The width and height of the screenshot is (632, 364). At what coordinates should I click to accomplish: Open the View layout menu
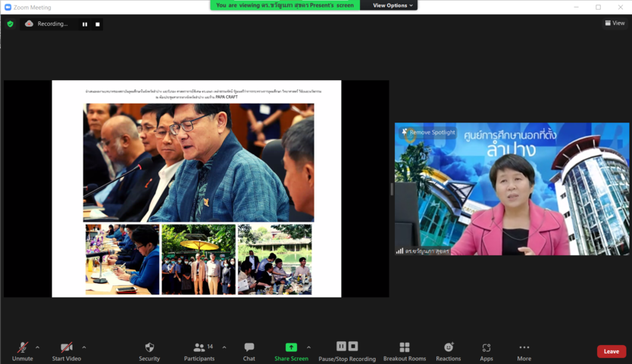click(615, 23)
